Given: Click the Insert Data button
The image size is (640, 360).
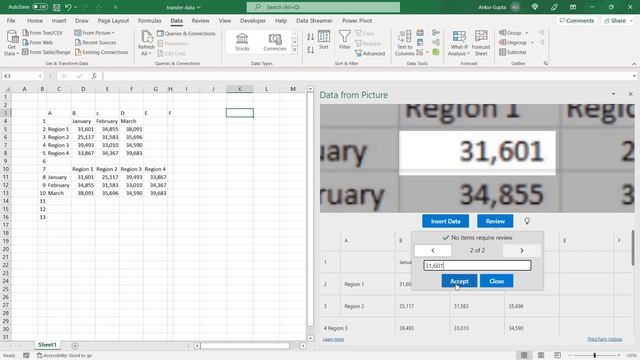Looking at the screenshot, I should point(445,221).
